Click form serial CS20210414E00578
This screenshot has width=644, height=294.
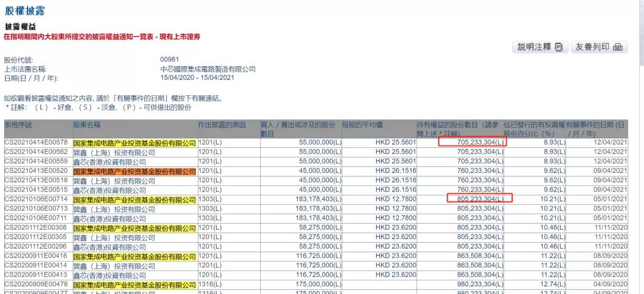pos(36,143)
